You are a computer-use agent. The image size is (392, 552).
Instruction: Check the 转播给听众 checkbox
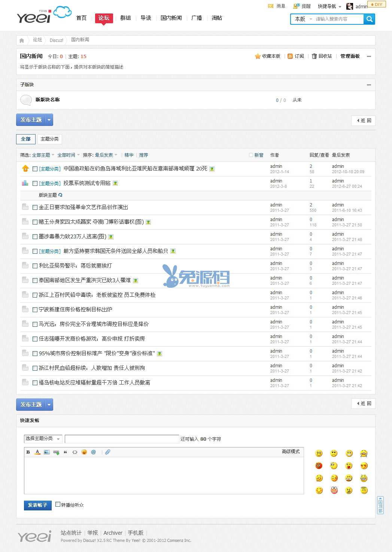[x=58, y=504]
